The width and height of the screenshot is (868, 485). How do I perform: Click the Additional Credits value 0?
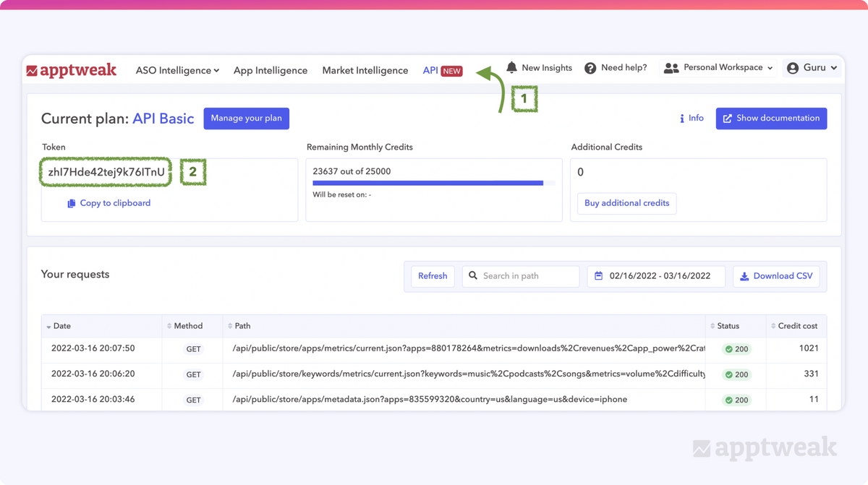point(580,172)
